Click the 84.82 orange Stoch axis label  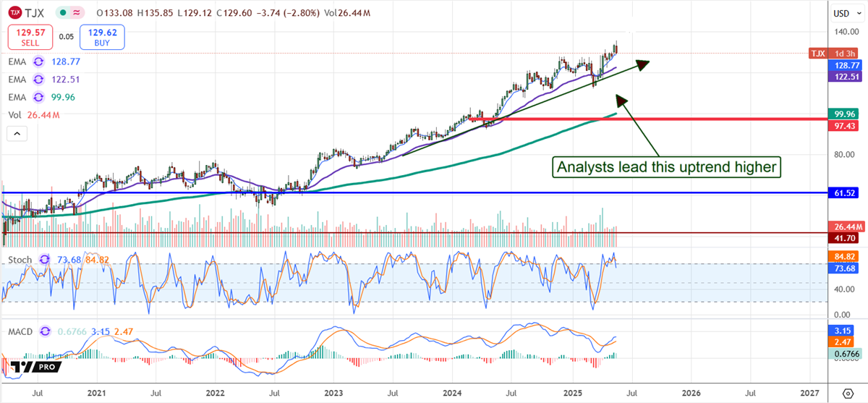[844, 255]
